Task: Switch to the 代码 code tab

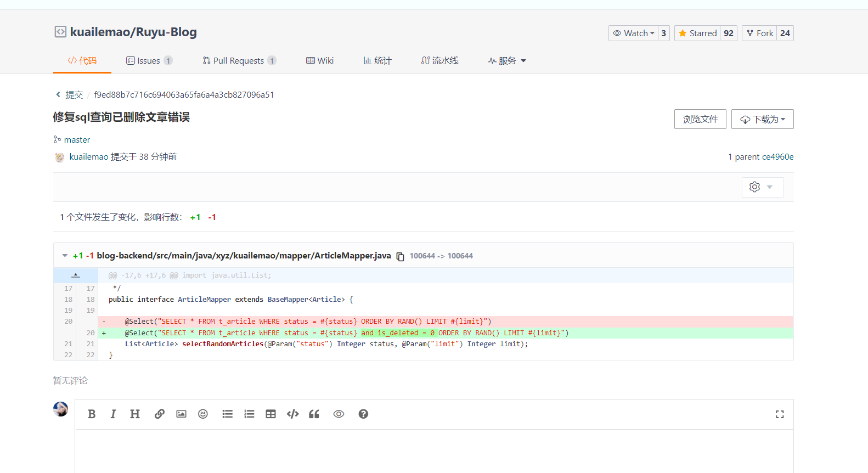Action: [x=82, y=61]
